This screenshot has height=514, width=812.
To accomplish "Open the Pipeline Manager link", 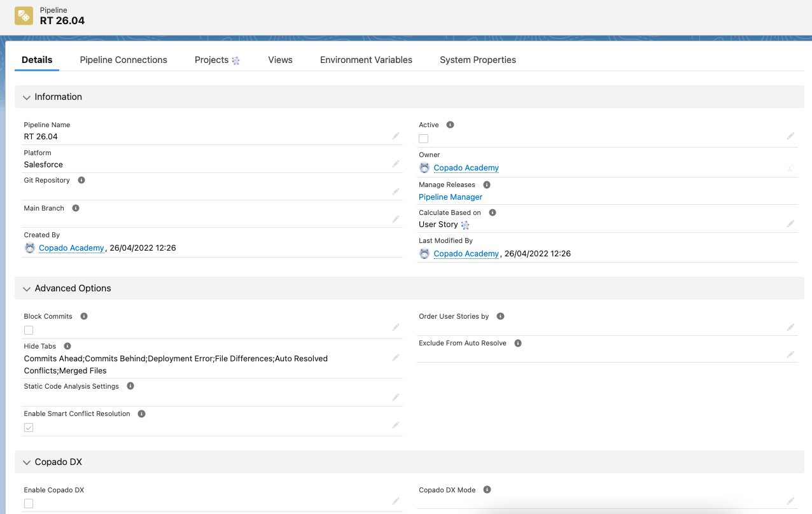I will pyautogui.click(x=451, y=197).
